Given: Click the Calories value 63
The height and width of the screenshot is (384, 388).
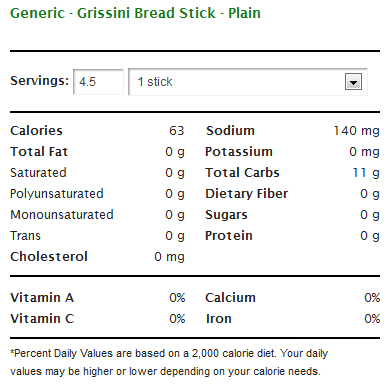Looking at the screenshot, I should click(x=177, y=131).
